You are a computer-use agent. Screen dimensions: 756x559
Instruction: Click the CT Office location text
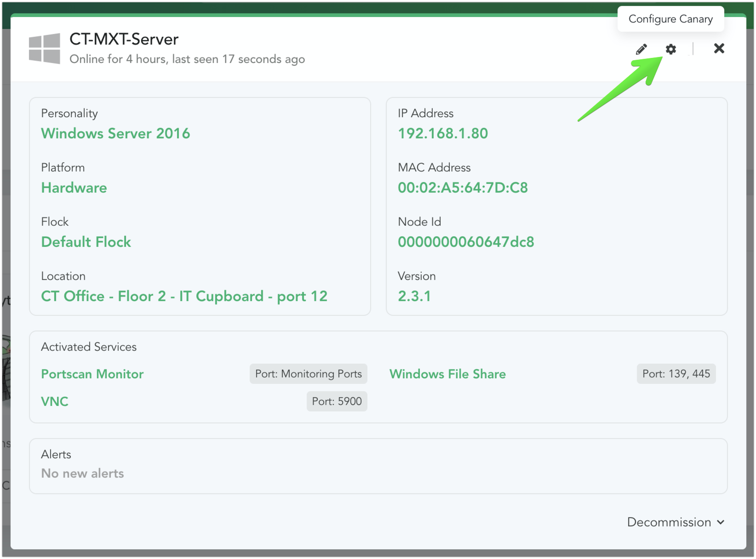tap(184, 296)
